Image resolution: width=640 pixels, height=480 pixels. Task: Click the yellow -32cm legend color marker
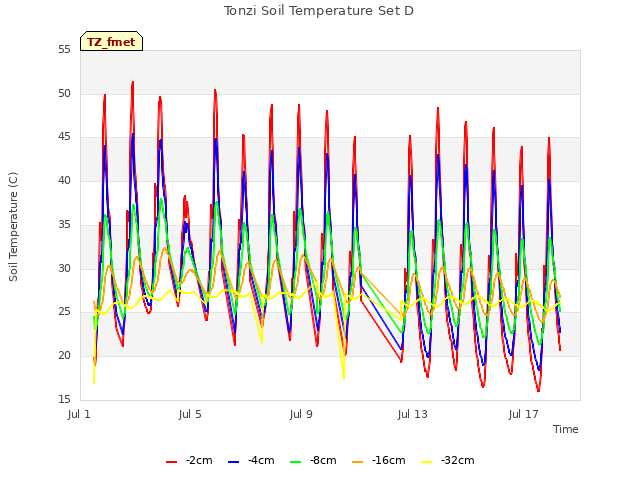(x=427, y=462)
